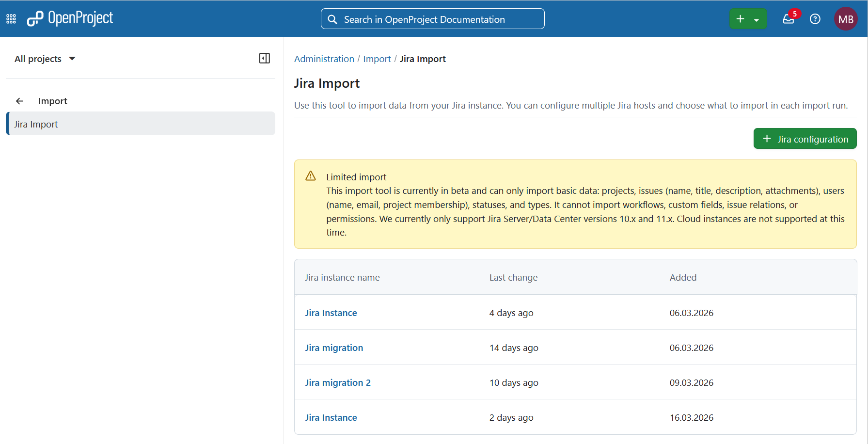Image resolution: width=868 pixels, height=444 pixels.
Task: Expand the green button's dropdown arrow
Action: tap(758, 19)
